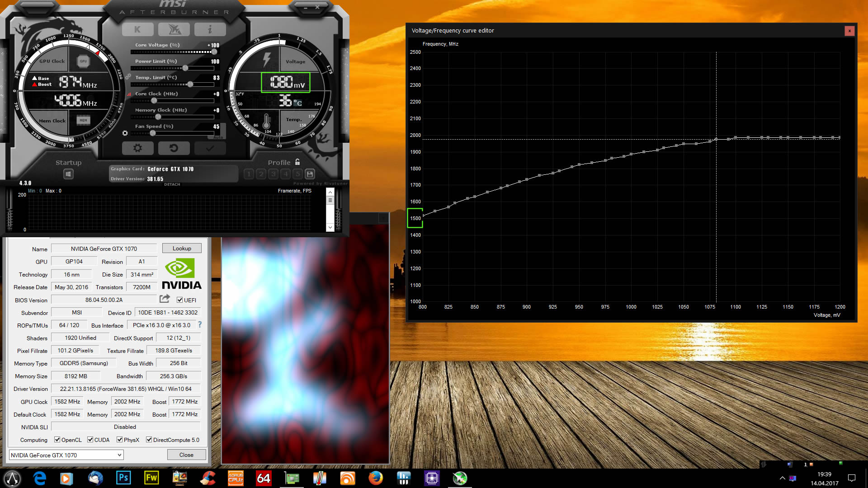
Task: Click the monitoring graph scroll down arrow
Action: (x=330, y=227)
